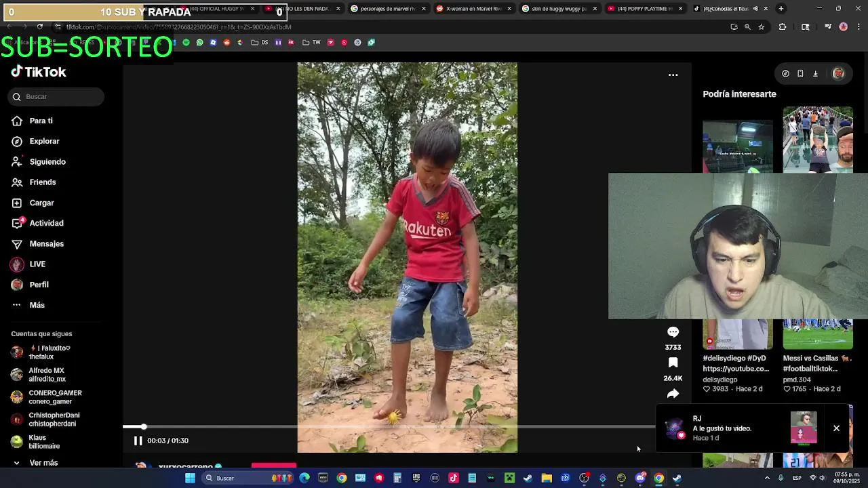Click the Buscar search field in TikTok sidebar
The image size is (868, 488).
pos(57,97)
